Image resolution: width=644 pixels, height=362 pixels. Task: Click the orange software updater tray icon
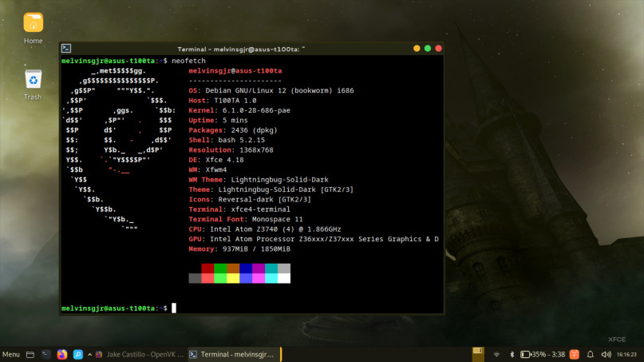tap(574, 354)
